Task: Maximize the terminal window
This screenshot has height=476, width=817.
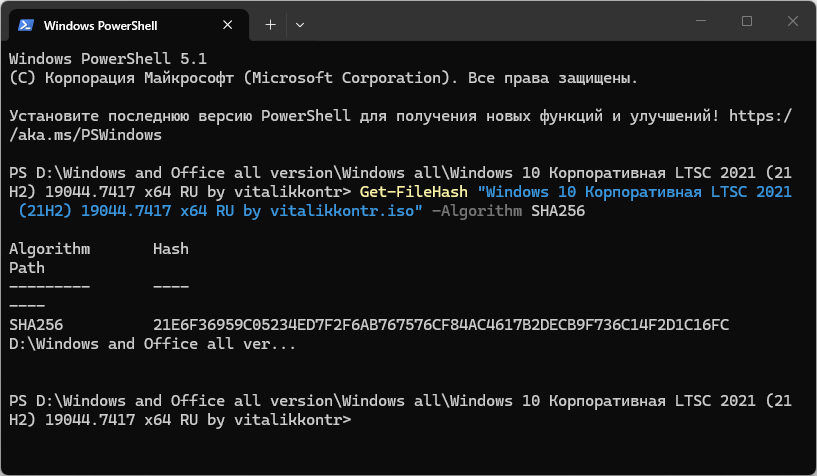Action: [x=747, y=21]
